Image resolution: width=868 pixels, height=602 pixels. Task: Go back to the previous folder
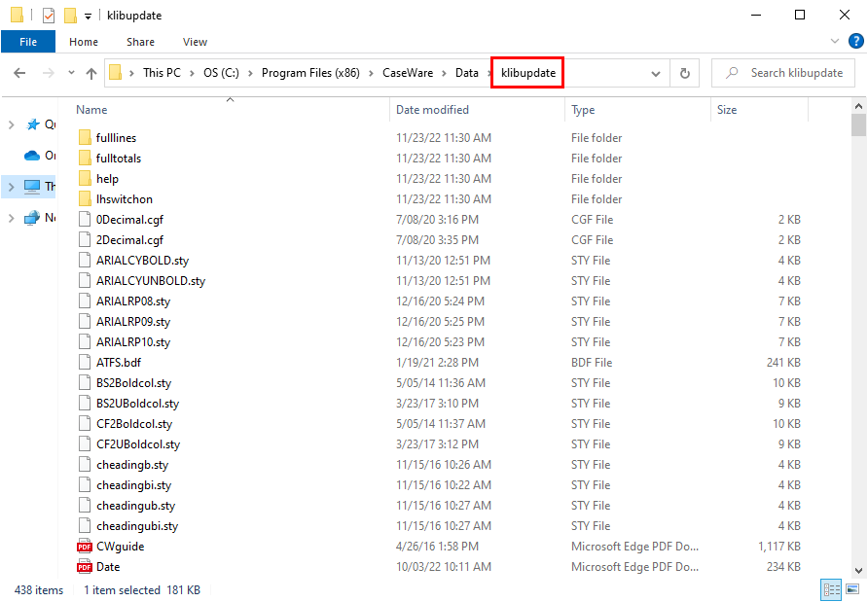click(x=19, y=73)
